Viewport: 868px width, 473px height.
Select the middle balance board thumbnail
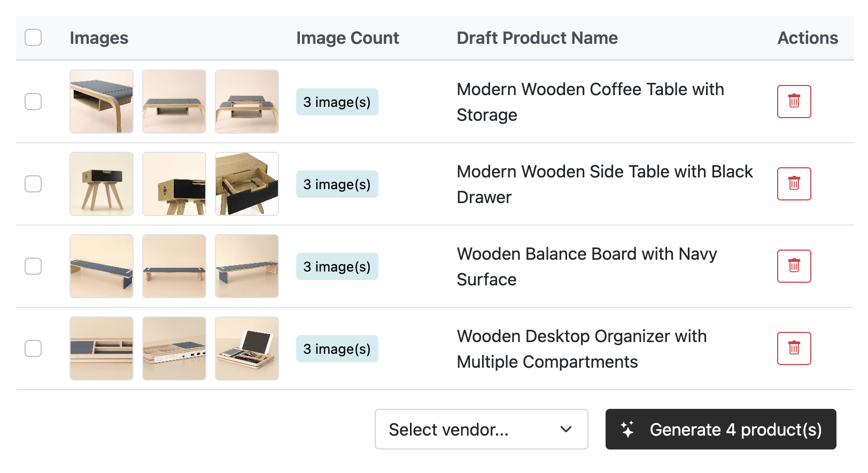click(174, 266)
